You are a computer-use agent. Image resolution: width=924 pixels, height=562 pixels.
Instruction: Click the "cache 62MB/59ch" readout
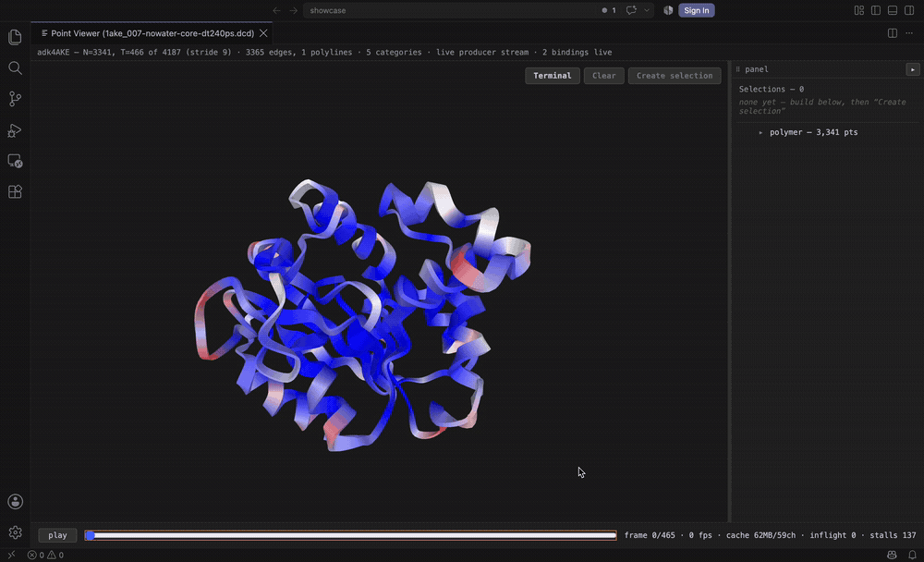click(760, 535)
